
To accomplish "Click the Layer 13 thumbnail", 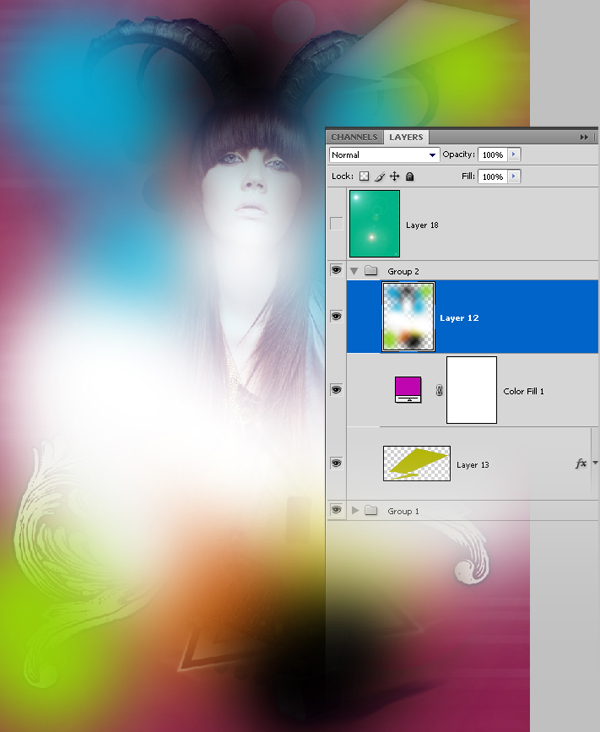I will [416, 463].
